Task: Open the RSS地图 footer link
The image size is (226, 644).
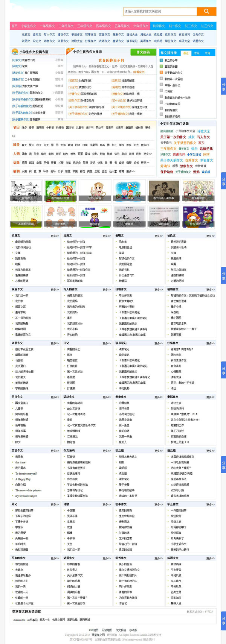Action: [x=94, y=630]
